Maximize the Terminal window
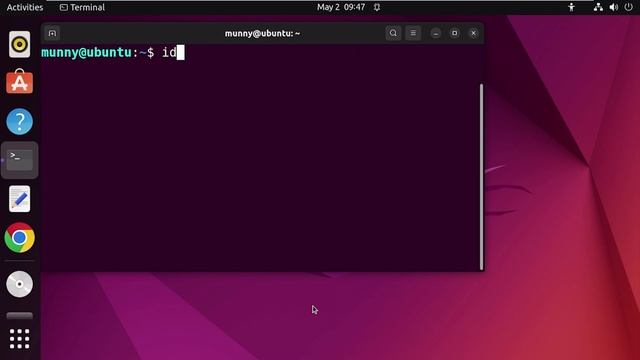This screenshot has width=640, height=360. [x=454, y=33]
